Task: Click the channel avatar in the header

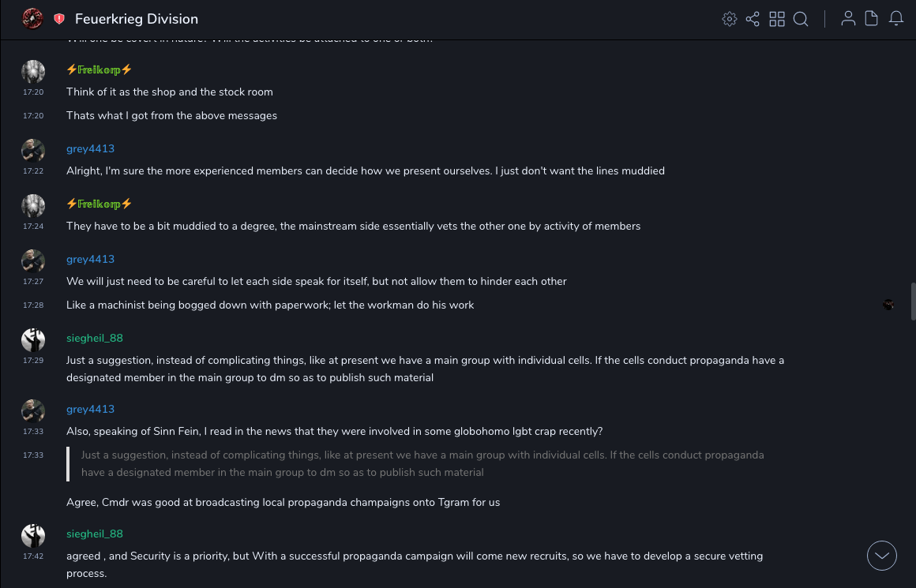Action: tap(32, 18)
